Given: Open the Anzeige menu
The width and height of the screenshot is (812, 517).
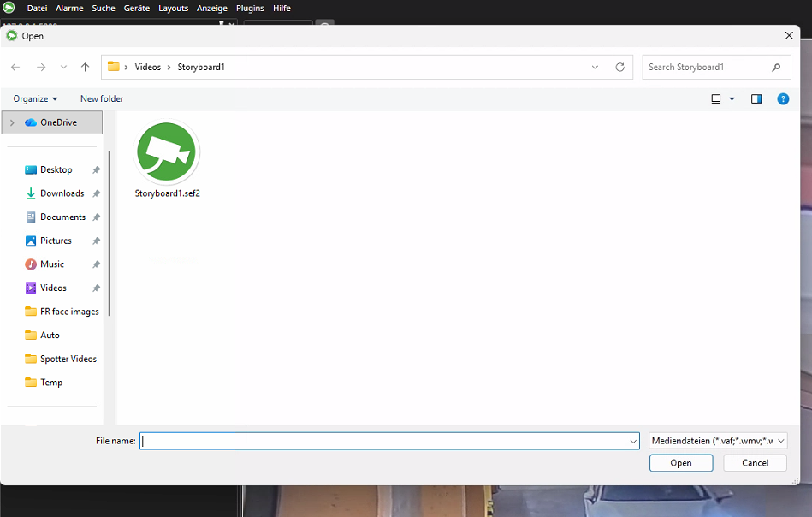Looking at the screenshot, I should tap(212, 9).
